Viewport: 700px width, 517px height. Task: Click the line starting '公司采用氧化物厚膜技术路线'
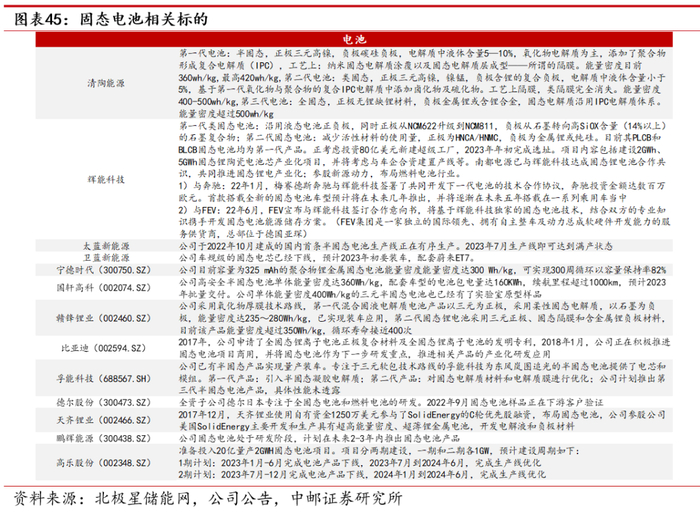point(417,306)
